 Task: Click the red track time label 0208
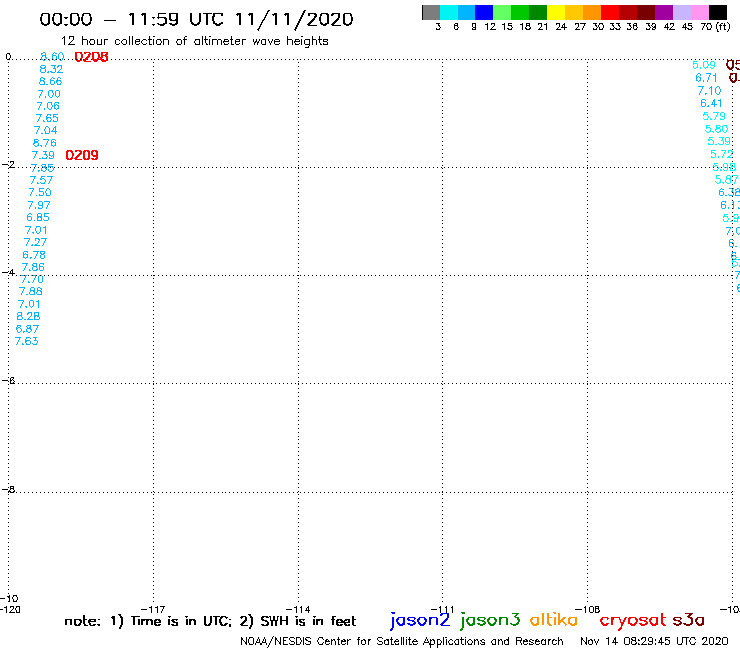[92, 57]
